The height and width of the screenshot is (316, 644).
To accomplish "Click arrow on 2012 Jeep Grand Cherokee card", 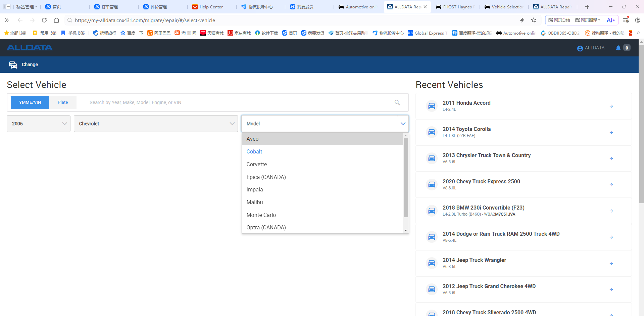I will tap(611, 289).
